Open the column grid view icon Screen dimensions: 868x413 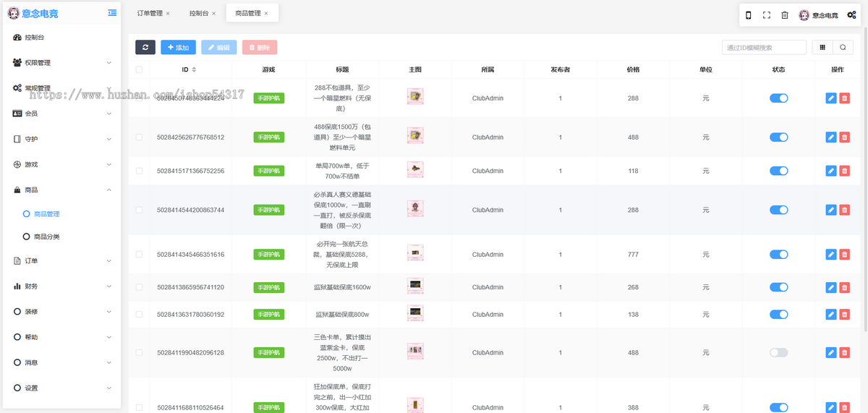(x=822, y=47)
